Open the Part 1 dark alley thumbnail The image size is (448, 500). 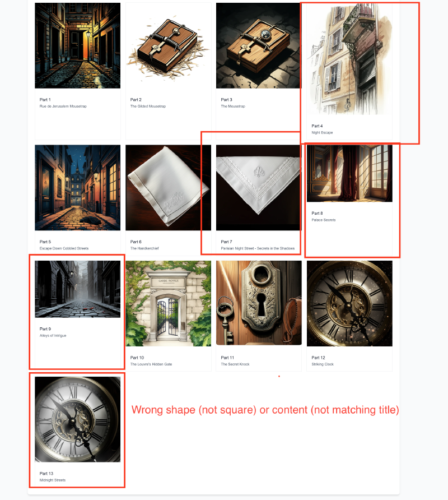point(77,45)
